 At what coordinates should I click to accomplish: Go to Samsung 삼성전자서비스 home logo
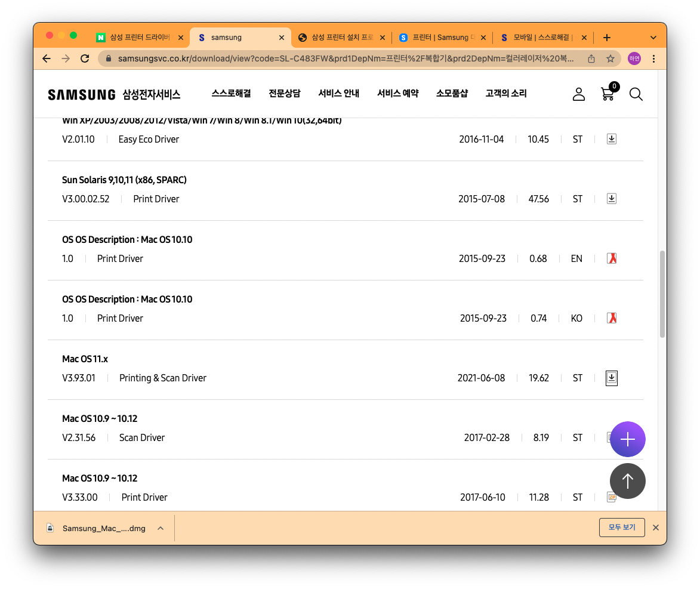click(x=115, y=94)
